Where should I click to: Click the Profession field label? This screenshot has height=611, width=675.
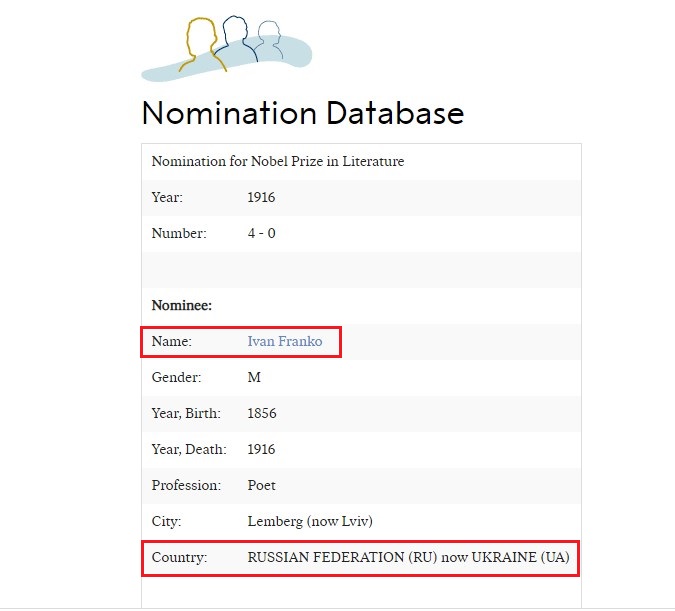pos(186,486)
